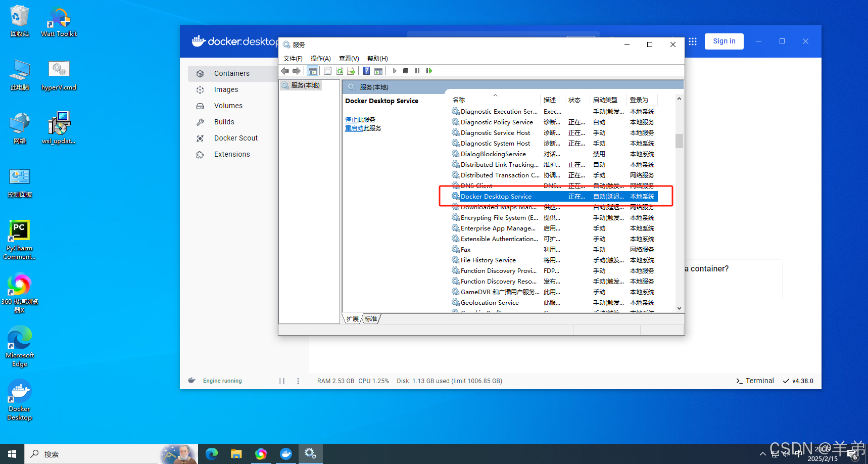Click scrollbar down arrow in services list
This screenshot has height=464, width=868.
click(x=679, y=308)
